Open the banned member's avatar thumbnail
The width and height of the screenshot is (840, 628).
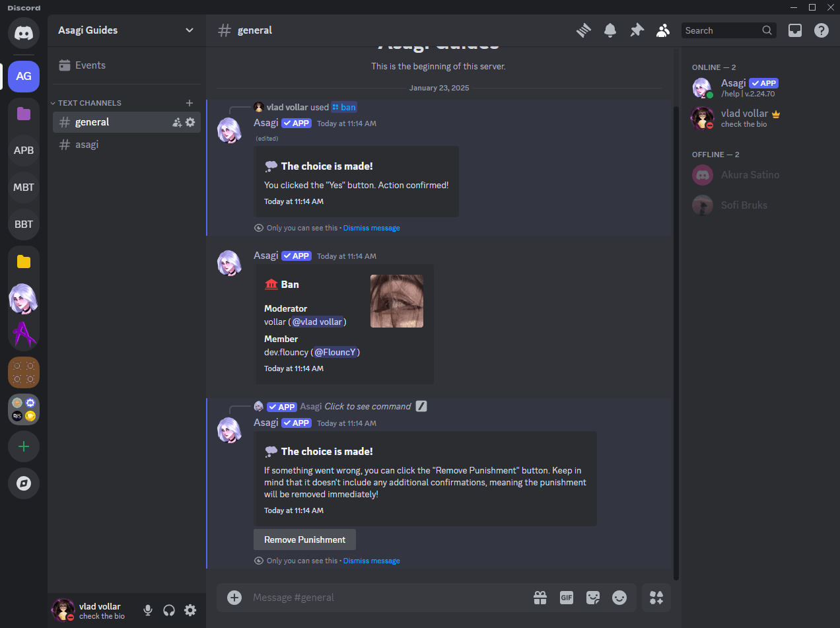point(397,301)
